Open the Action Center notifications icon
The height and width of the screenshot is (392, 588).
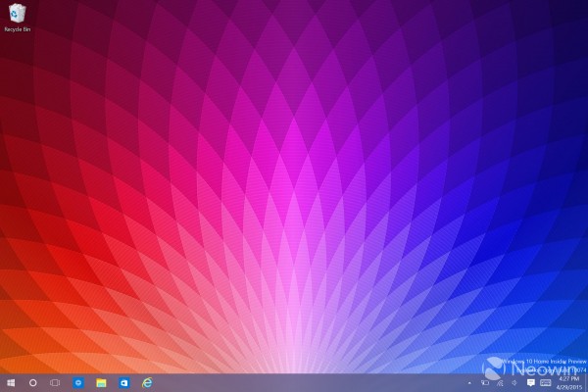click(x=530, y=382)
